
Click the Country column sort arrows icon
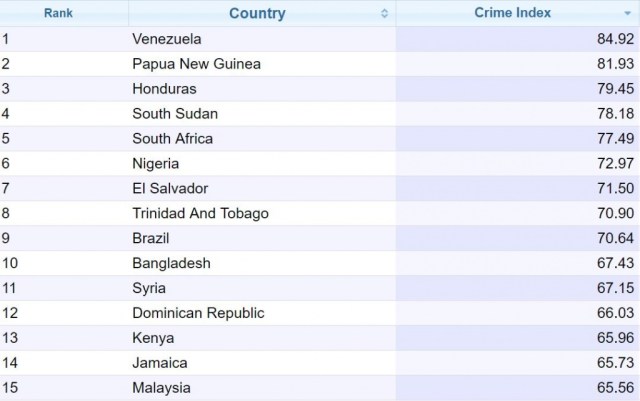(x=385, y=14)
